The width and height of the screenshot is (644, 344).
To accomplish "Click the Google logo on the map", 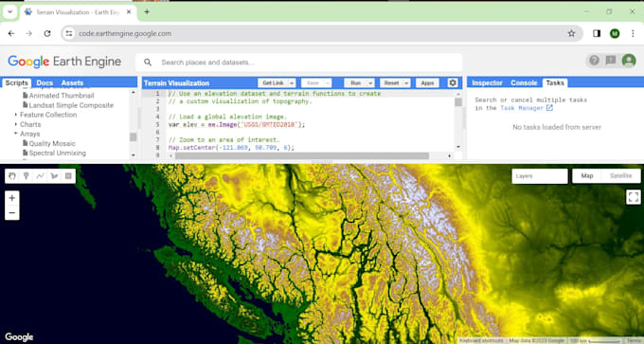I will pos(19,337).
